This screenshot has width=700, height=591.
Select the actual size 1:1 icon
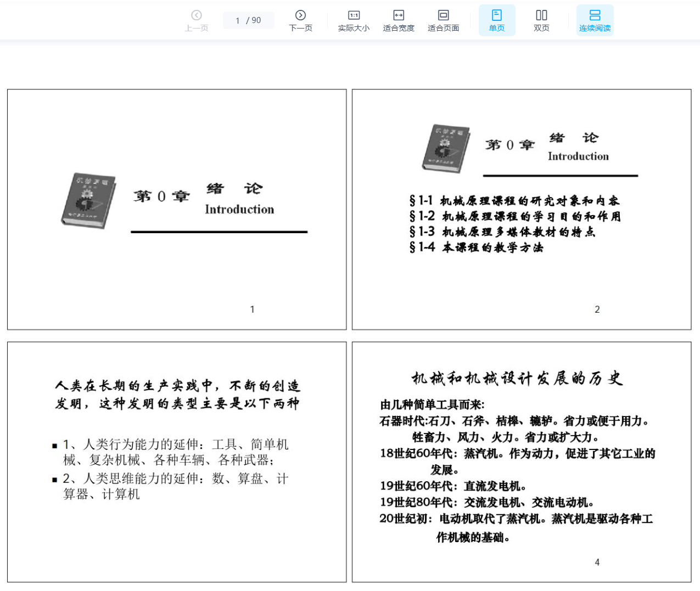coord(354,15)
